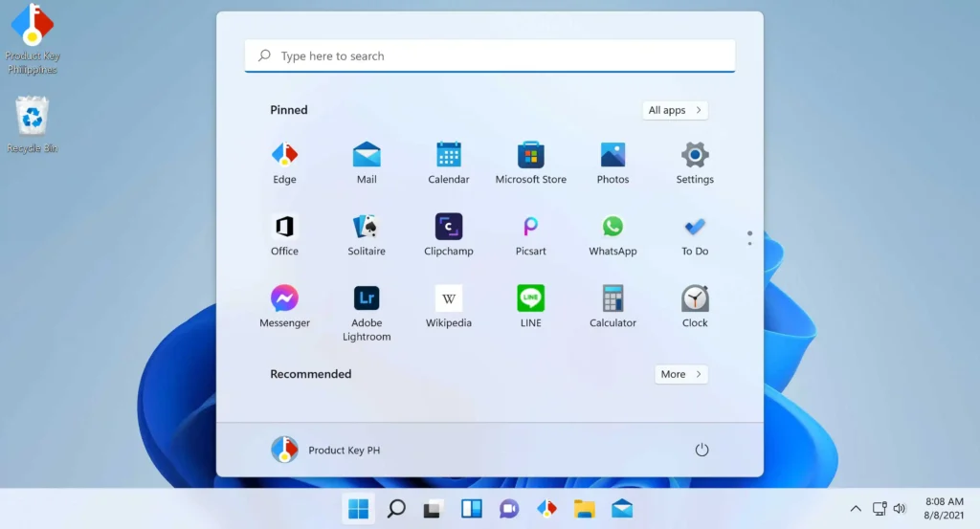The image size is (980, 529).
Task: Open Settings from pinned apps
Action: tap(695, 163)
